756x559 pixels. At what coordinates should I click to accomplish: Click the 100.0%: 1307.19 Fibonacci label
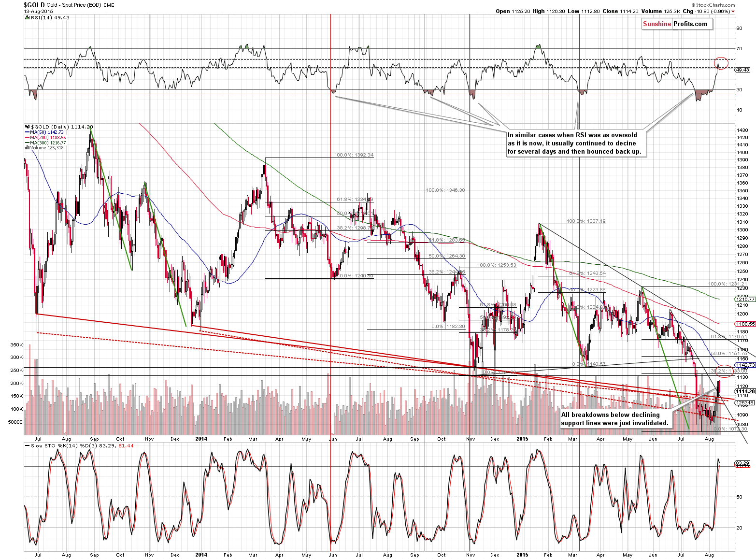586,221
